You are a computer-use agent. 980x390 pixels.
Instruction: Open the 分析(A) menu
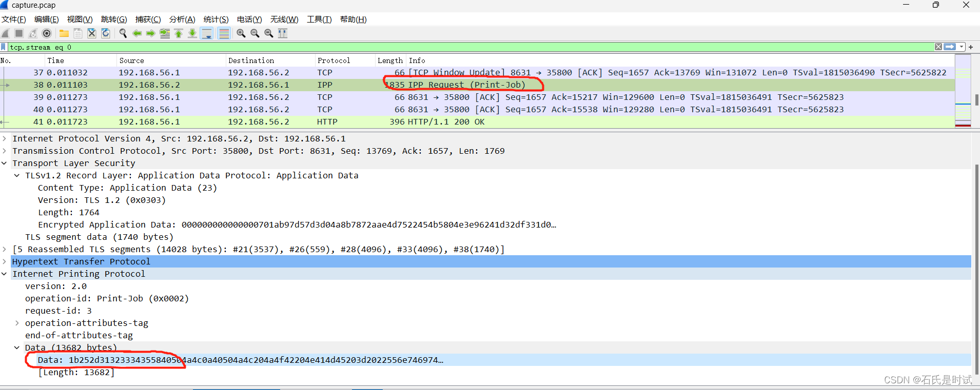pyautogui.click(x=182, y=19)
